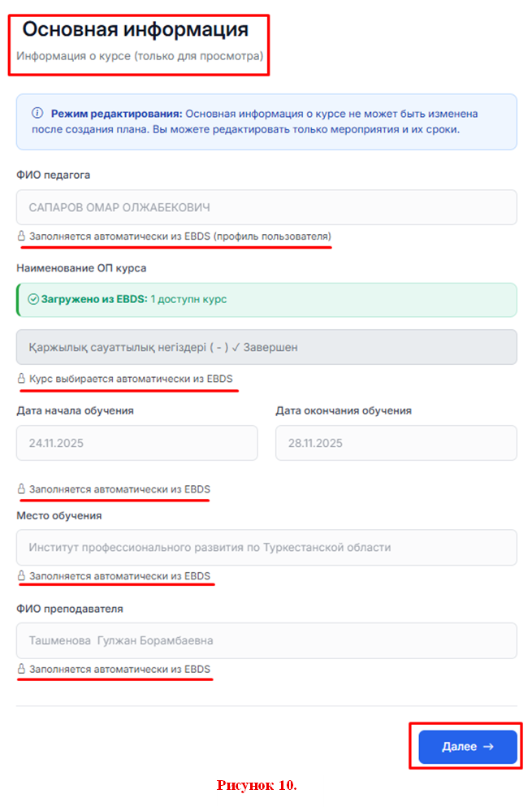Click the 'Загружено из EBDS: 1 доступн курс' banner
Image resolution: width=532 pixels, height=807 pixels.
266,299
